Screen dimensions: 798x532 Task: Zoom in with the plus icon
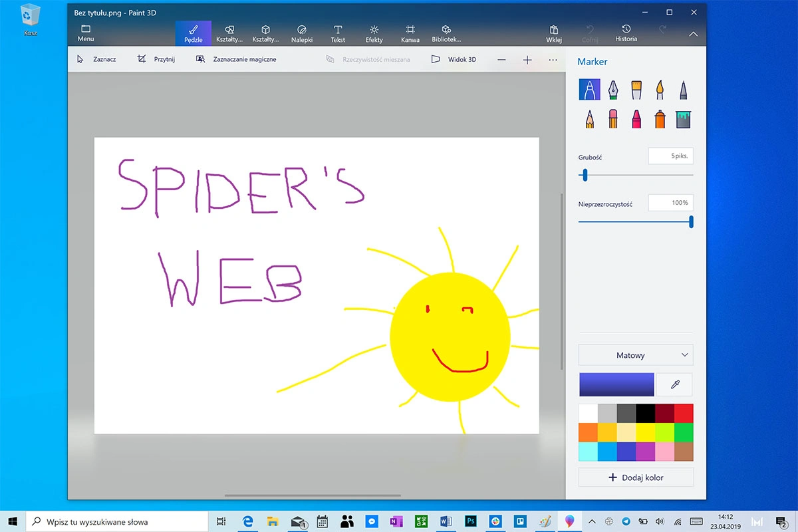click(x=527, y=60)
